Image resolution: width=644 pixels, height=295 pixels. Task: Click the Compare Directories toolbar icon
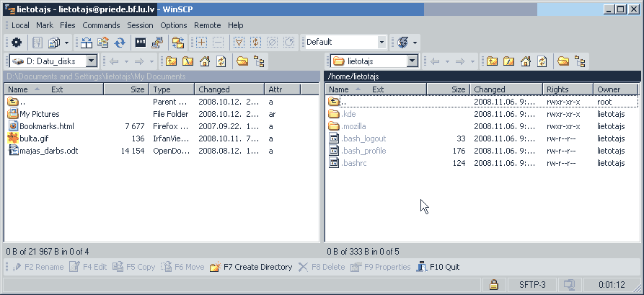click(87, 43)
